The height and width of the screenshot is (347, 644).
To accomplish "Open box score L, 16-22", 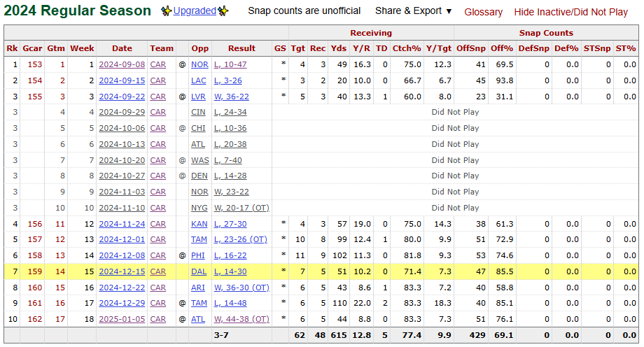I will [230, 255].
